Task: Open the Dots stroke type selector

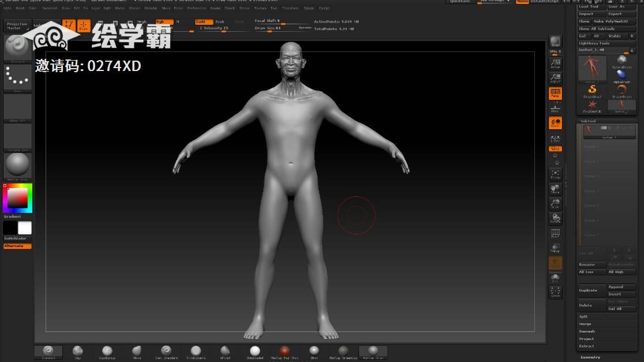Action: point(17,78)
